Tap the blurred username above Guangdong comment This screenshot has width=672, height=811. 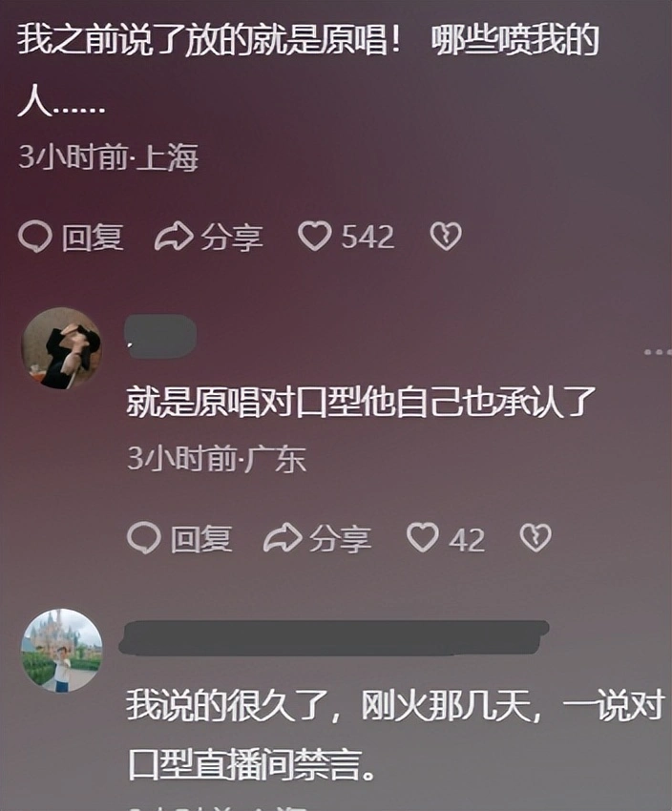161,336
